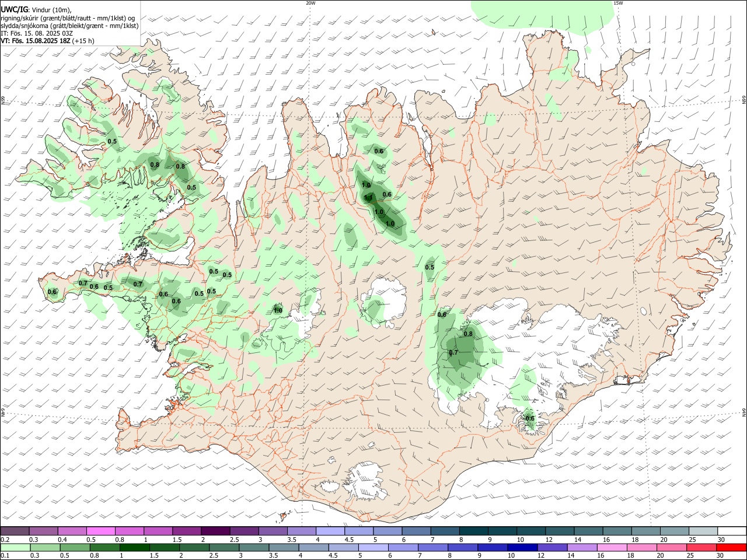Click the dark mauve 0.2 snow legend swatch
This screenshot has height=560, width=747.
pos(15,531)
